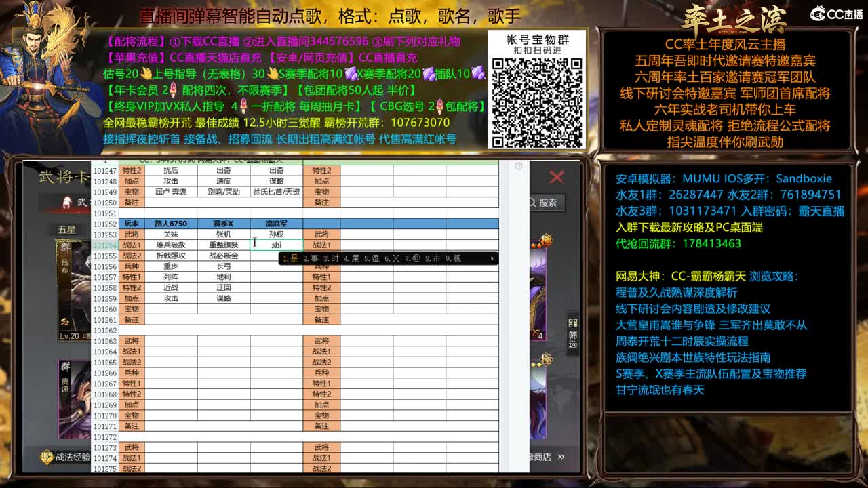868x488 pixels.
Task: Choose IME candidate 1.是
Action: [x=291, y=258]
